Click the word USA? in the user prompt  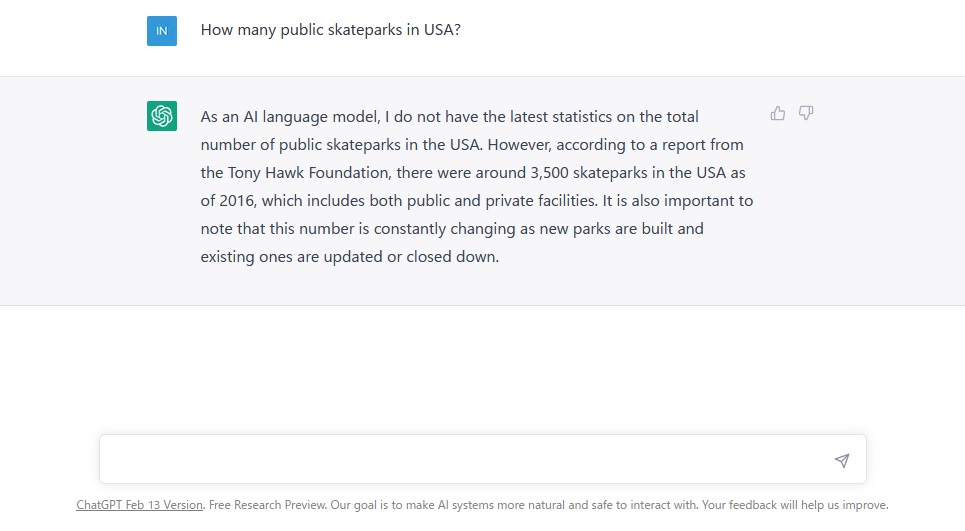442,30
